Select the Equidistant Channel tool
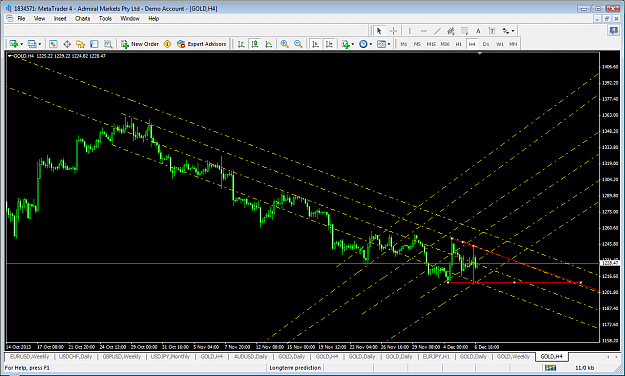 tap(451, 31)
